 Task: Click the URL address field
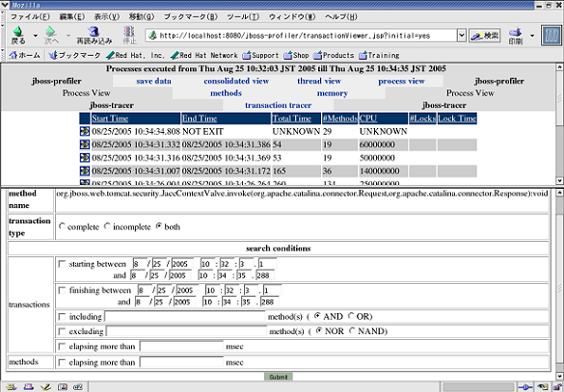302,36
